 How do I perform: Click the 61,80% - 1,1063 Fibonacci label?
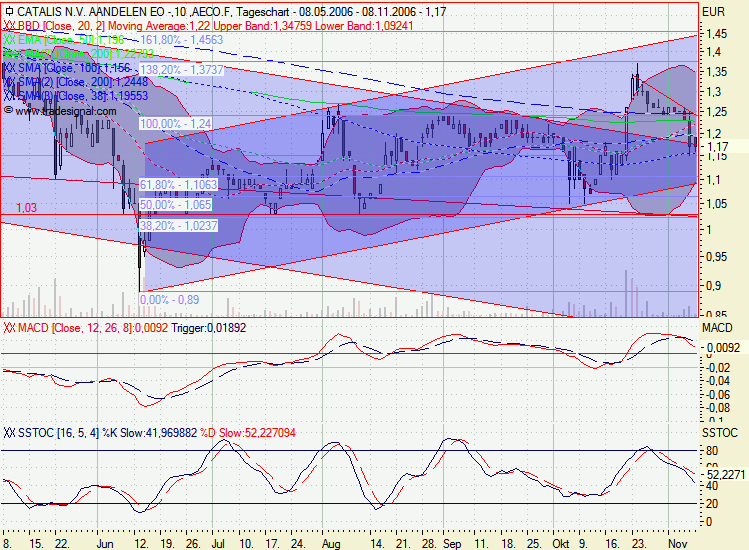(178, 185)
